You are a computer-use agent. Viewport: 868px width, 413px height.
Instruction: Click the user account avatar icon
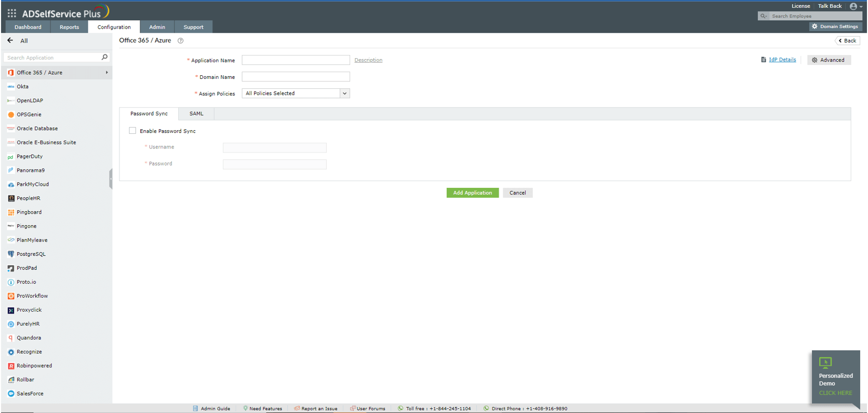853,6
